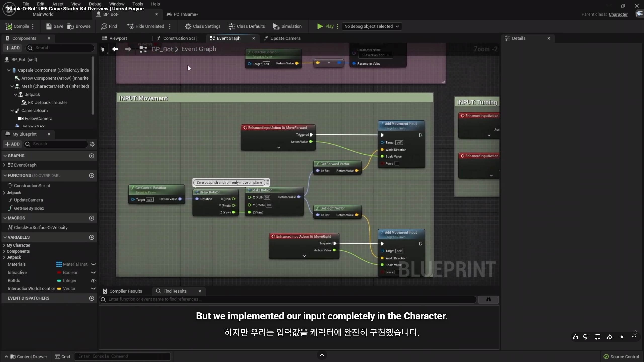Viewport: 644px width, 362px height.
Task: Add a new macro
Action: [x=92, y=218]
